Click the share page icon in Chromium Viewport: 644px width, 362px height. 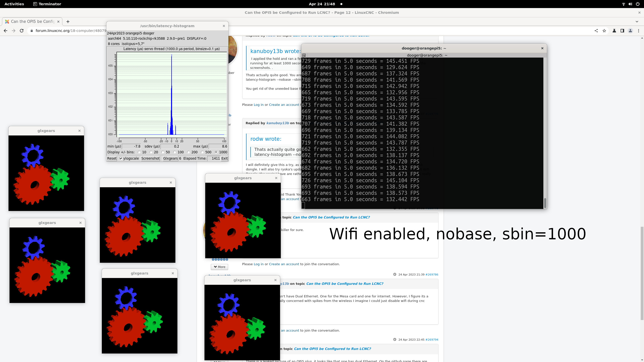(596, 31)
